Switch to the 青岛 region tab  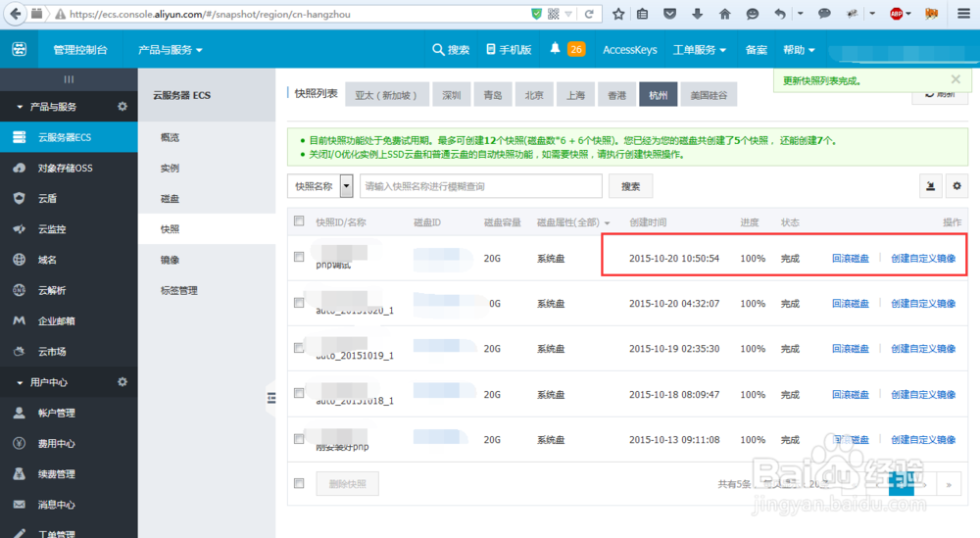click(493, 95)
